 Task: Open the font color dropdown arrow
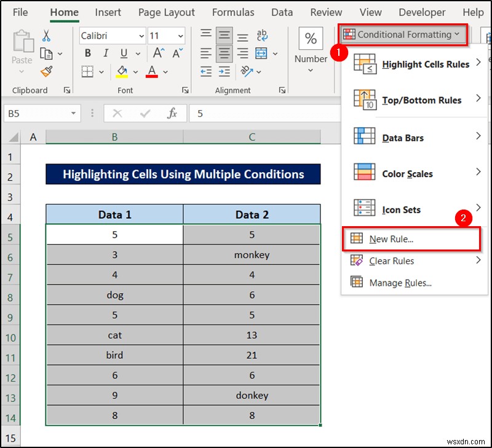click(x=165, y=73)
